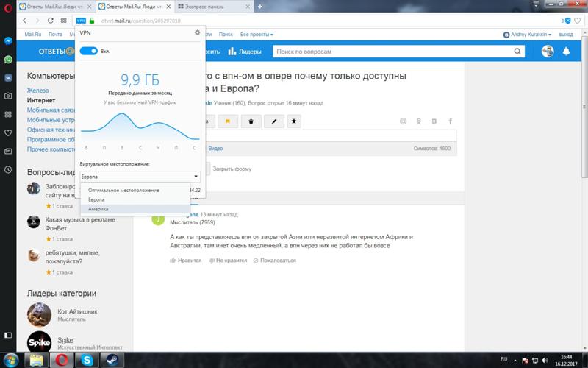This screenshot has width=588, height=368.
Task: Open Железо category
Action: click(x=38, y=91)
